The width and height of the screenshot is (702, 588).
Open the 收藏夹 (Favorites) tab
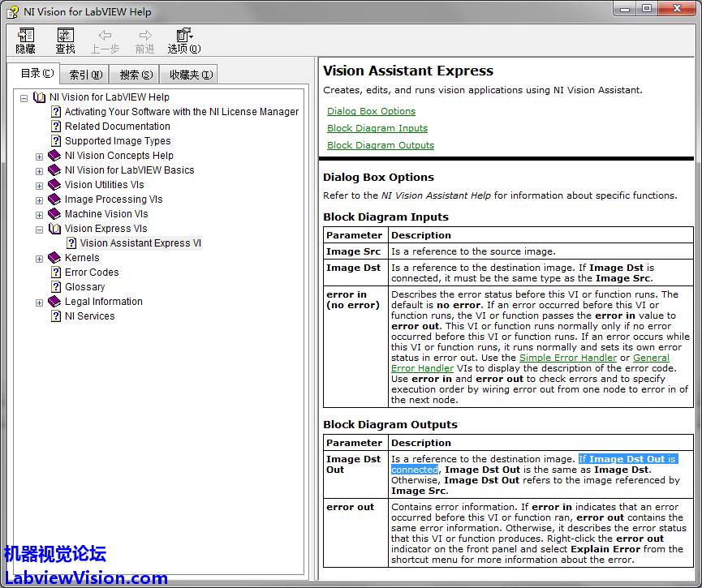point(191,75)
